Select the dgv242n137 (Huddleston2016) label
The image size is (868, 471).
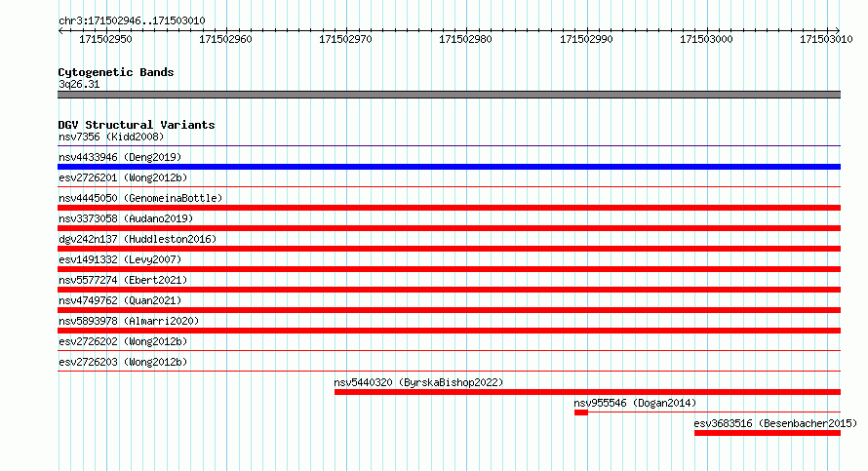[138, 239]
